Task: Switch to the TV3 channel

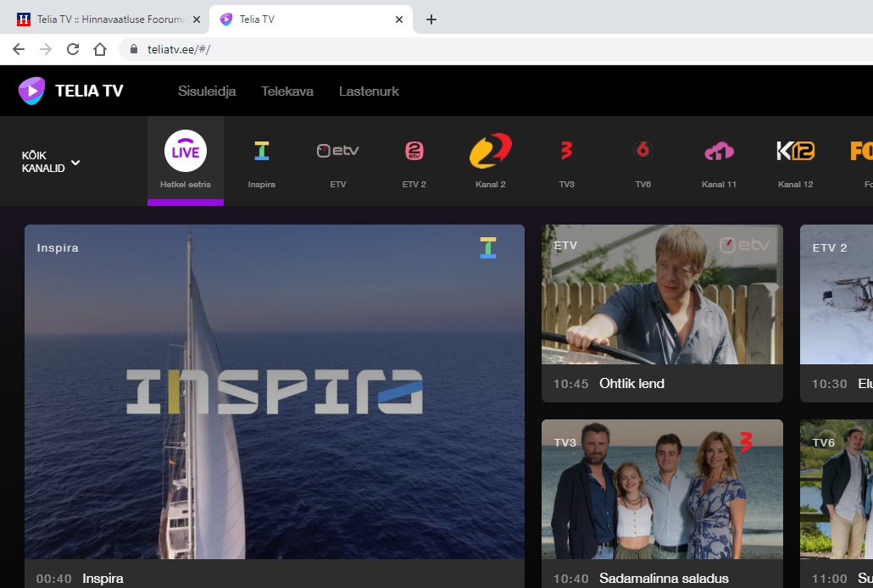Action: click(x=566, y=153)
